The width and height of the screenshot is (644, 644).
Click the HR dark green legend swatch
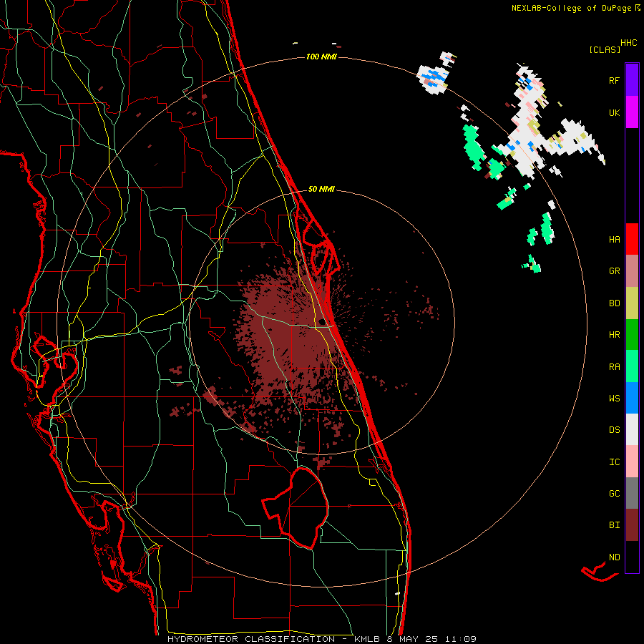coord(632,335)
